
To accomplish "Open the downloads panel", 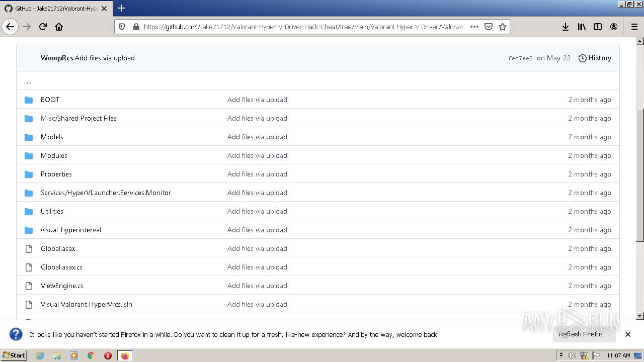I will [x=566, y=27].
